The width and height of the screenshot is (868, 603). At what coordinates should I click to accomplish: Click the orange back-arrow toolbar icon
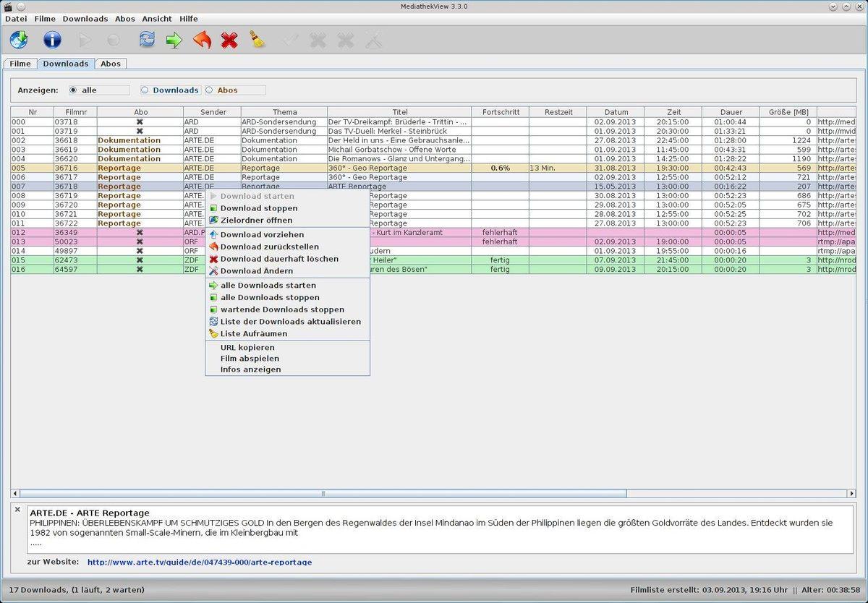click(x=202, y=40)
